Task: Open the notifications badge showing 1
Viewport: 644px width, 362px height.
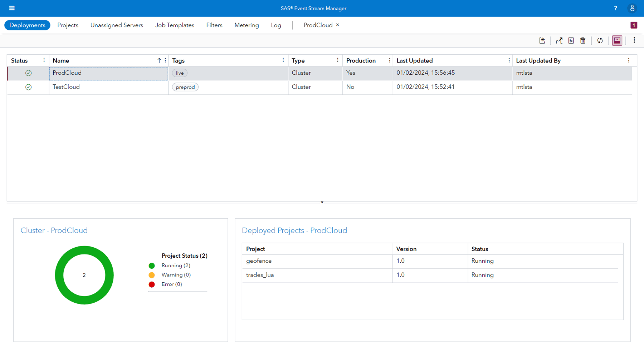Action: point(634,25)
